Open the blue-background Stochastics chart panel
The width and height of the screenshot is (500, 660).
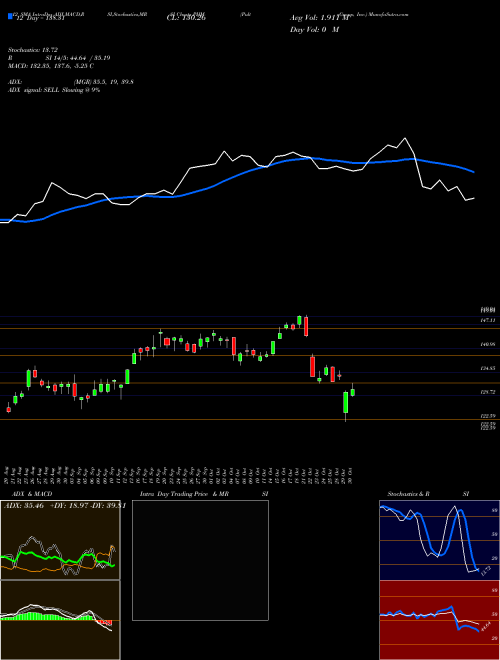(439, 540)
